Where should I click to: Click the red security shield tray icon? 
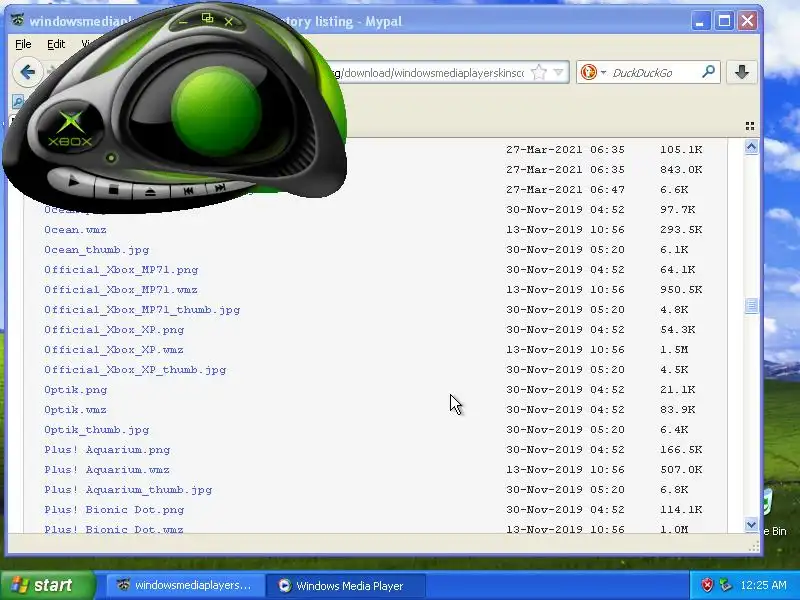(x=707, y=585)
